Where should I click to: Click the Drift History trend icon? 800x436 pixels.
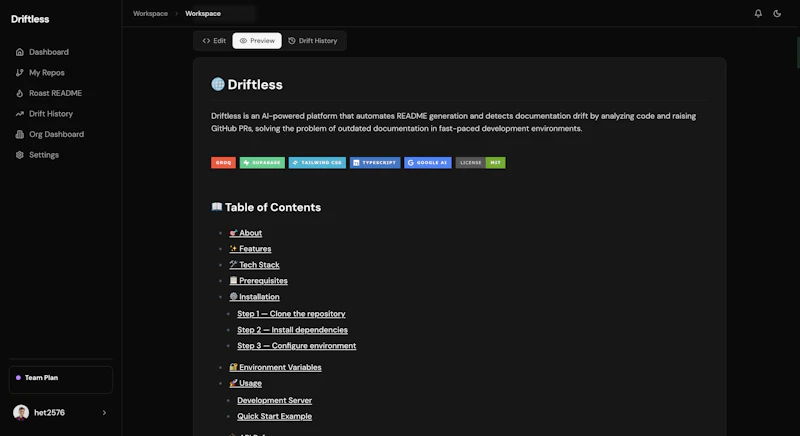coord(19,114)
